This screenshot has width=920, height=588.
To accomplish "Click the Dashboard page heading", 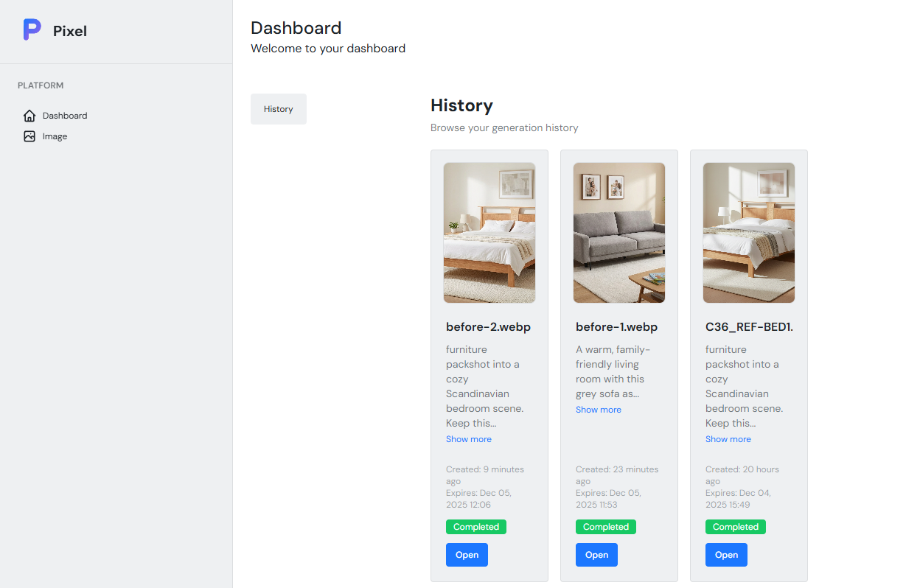I will pos(296,27).
